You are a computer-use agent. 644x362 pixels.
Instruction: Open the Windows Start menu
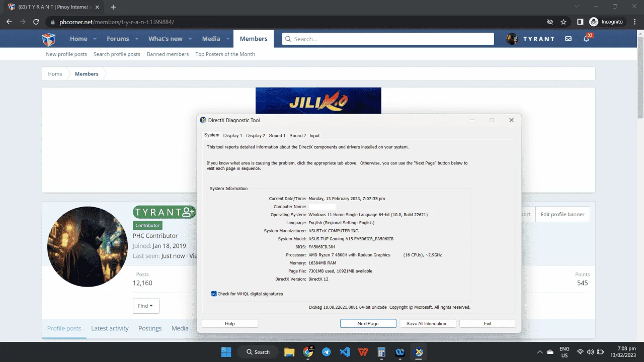click(x=226, y=352)
